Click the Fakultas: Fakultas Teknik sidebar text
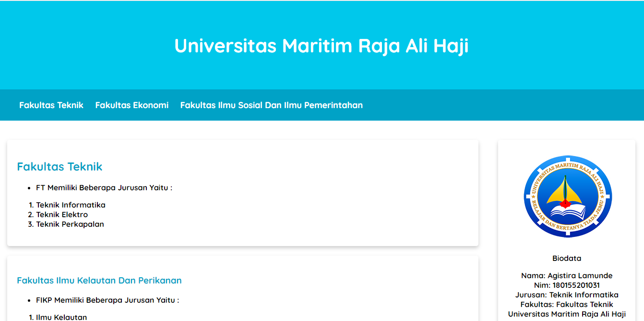 (x=567, y=304)
